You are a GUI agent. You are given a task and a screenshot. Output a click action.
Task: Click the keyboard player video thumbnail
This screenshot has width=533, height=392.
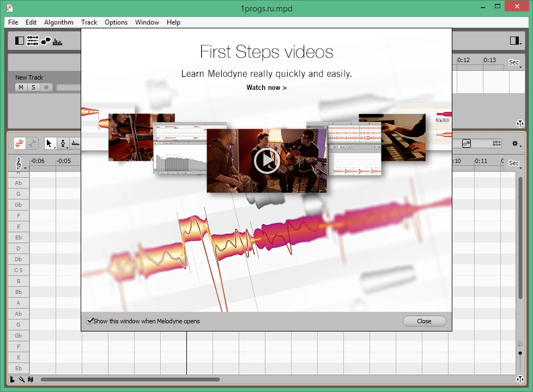[x=403, y=137]
